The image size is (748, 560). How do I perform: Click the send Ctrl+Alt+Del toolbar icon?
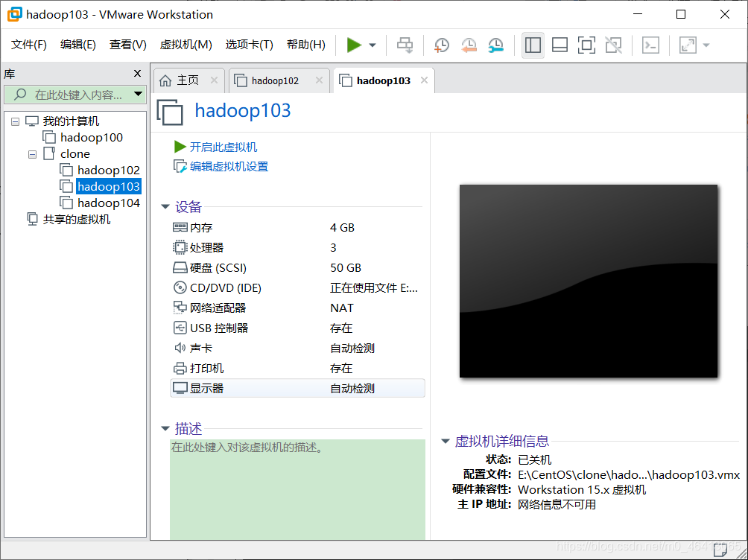[405, 45]
